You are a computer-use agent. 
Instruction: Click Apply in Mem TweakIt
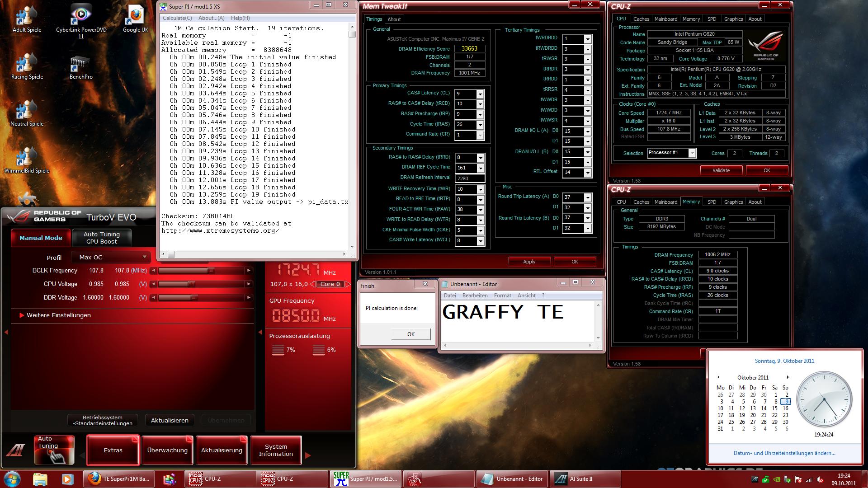[529, 262]
